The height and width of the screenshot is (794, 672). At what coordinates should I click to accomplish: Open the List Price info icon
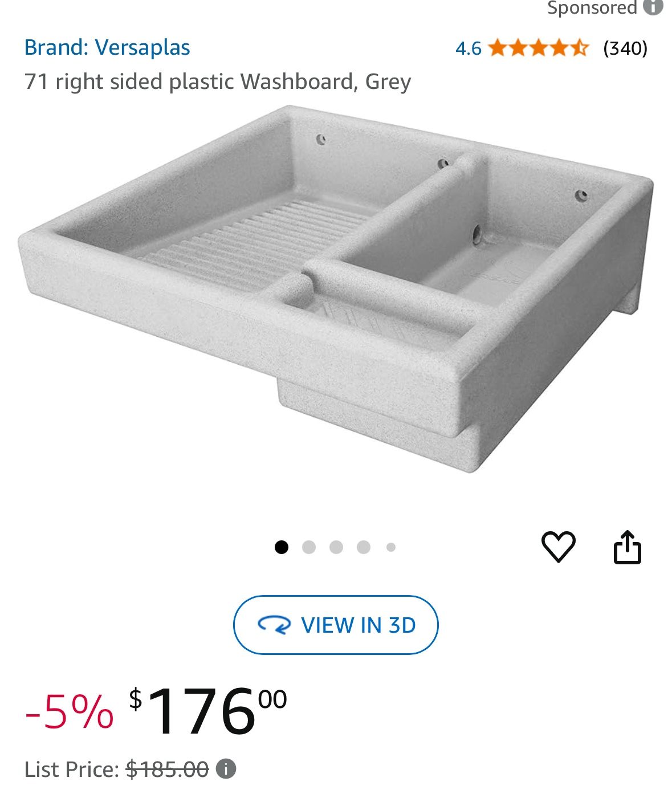pyautogui.click(x=226, y=769)
